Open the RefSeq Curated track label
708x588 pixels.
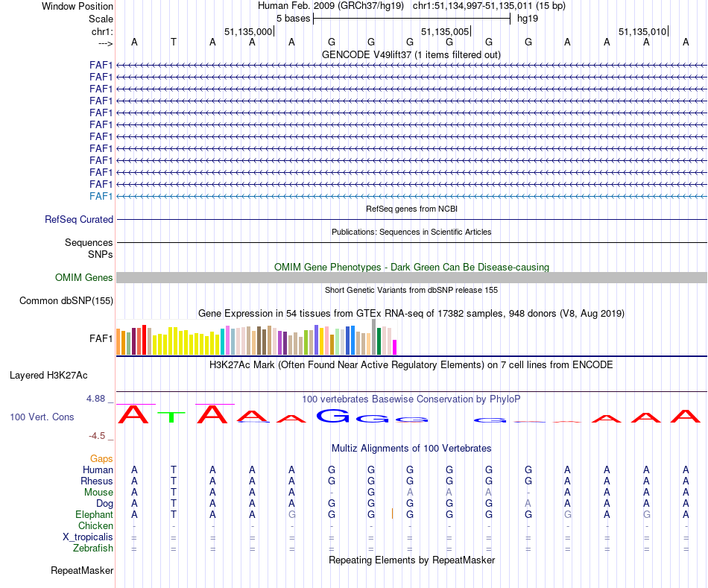click(x=79, y=220)
